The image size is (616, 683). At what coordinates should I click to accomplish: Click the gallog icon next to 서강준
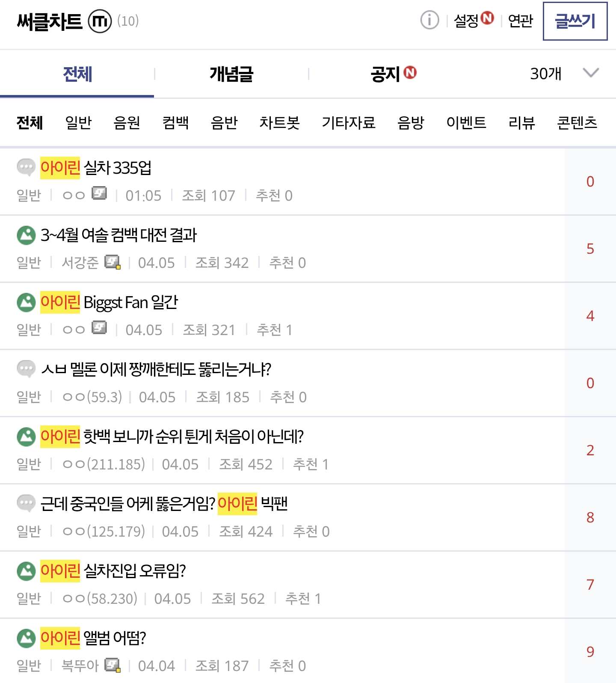pos(113,262)
